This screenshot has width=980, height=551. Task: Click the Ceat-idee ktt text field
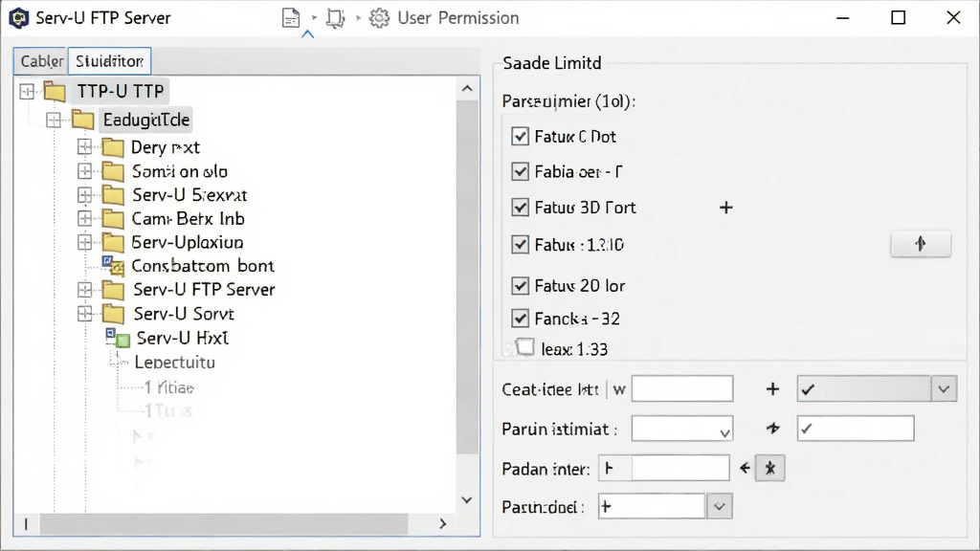[x=682, y=388]
